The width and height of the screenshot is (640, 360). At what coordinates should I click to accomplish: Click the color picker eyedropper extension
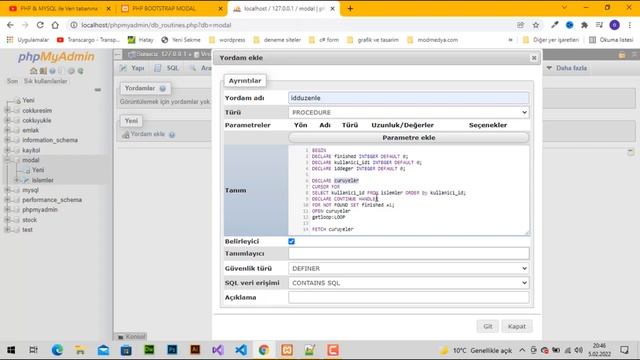tap(554, 25)
